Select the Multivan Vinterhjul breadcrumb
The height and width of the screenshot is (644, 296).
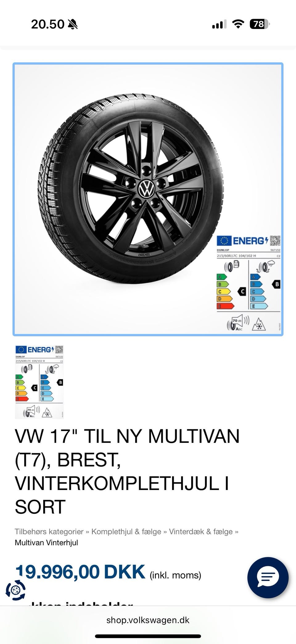(46, 542)
